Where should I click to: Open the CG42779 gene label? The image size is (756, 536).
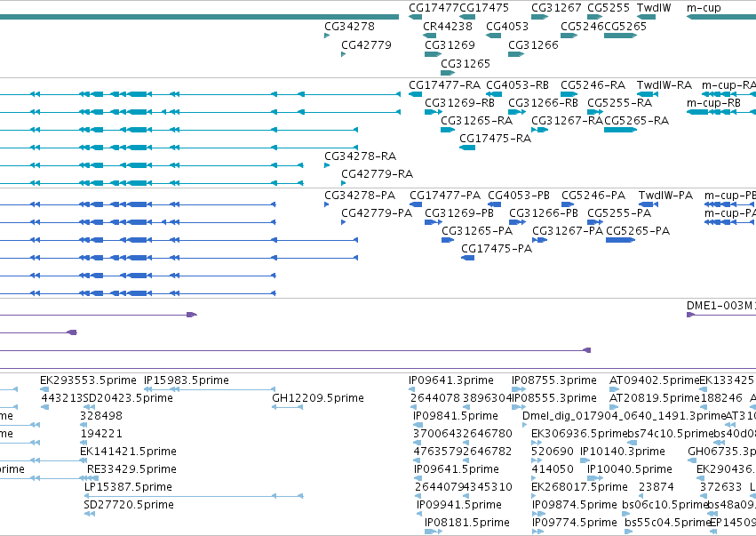tap(366, 45)
